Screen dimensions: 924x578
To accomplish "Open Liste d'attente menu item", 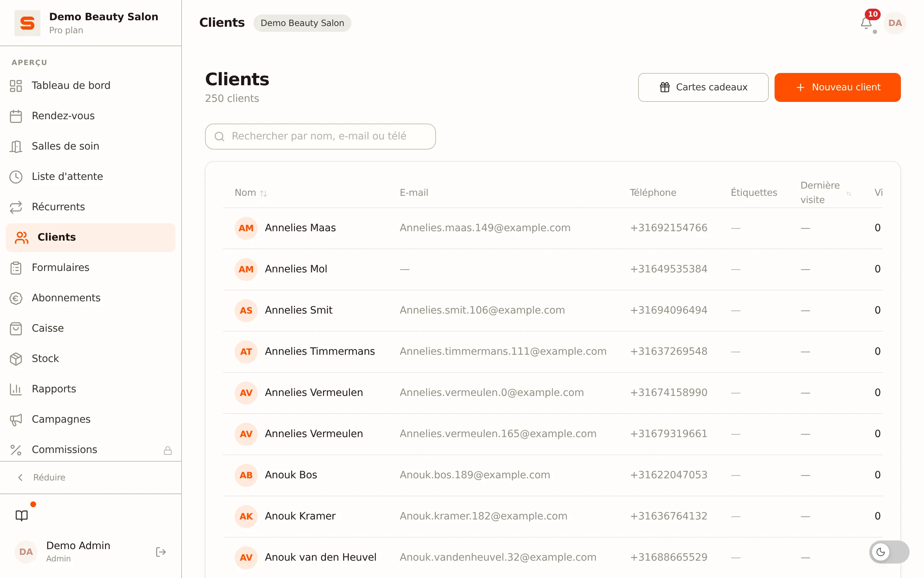I will (x=91, y=177).
